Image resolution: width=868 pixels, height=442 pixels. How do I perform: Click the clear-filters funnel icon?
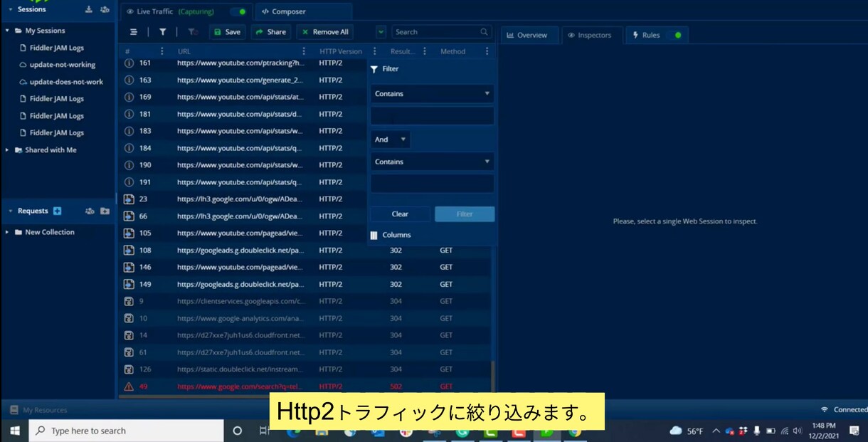pyautogui.click(x=192, y=32)
